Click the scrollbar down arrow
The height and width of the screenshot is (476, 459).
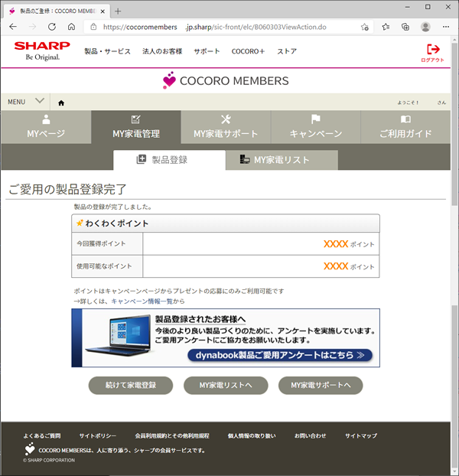coord(454,471)
